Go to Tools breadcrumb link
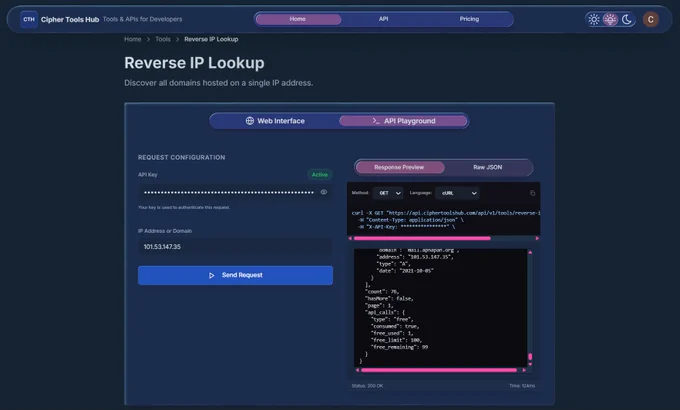 163,39
